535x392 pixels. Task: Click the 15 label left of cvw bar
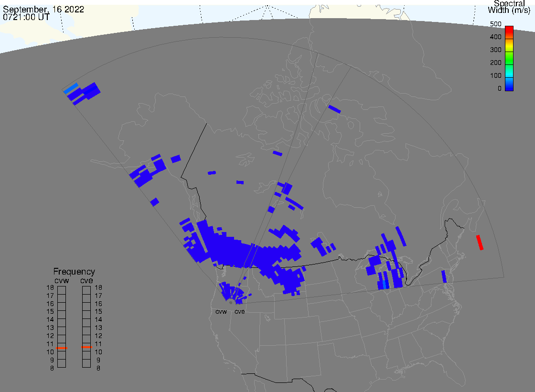pyautogui.click(x=50, y=311)
